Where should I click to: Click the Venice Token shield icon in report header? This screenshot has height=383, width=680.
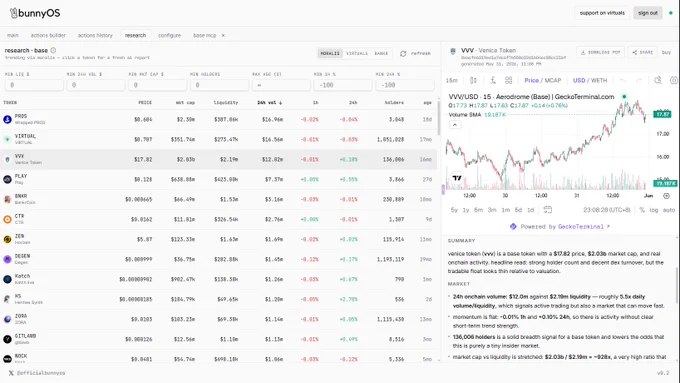pyautogui.click(x=453, y=51)
